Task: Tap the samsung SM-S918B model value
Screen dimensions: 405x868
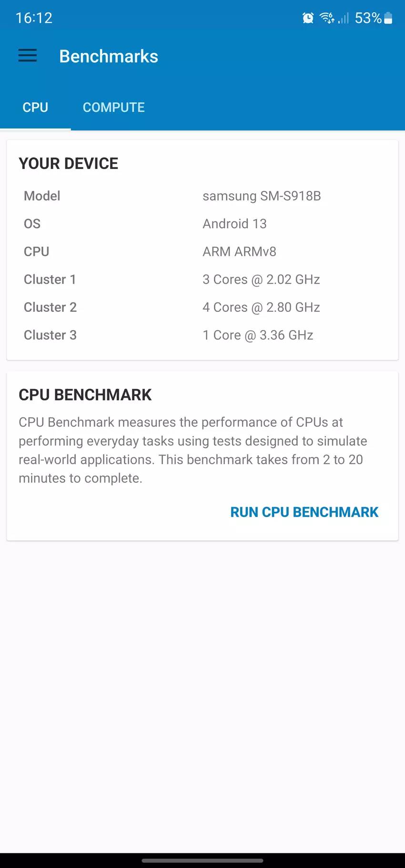Action: [x=262, y=196]
